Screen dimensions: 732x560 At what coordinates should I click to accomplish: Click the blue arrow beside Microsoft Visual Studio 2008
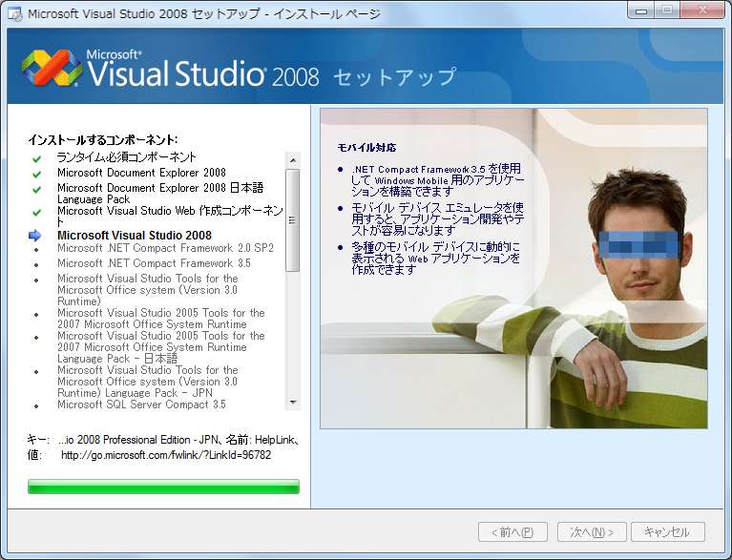35,236
